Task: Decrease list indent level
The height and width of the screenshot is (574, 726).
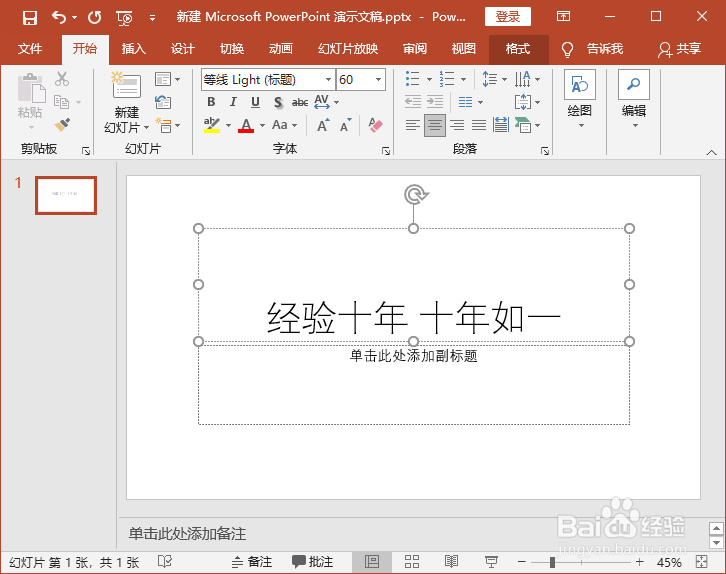Action: tap(413, 101)
